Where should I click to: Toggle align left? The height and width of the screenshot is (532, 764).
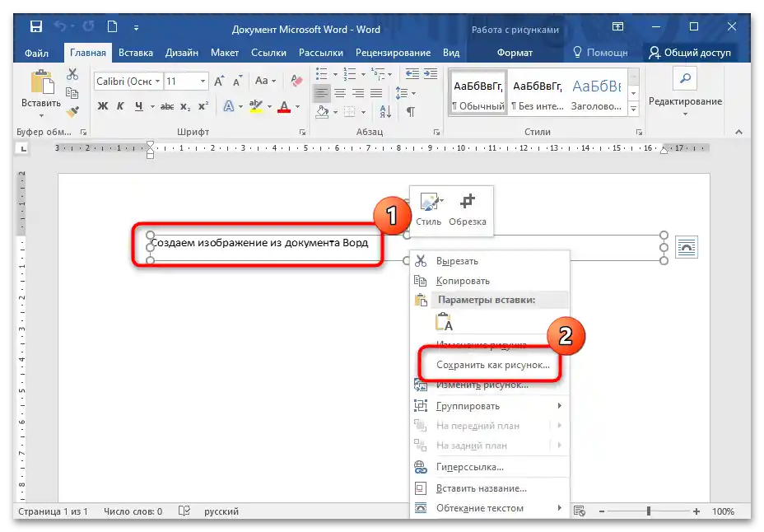pyautogui.click(x=321, y=93)
